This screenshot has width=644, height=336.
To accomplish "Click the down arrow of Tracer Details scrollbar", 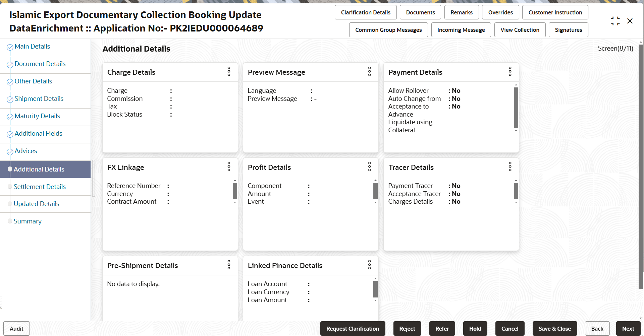I will (516, 202).
